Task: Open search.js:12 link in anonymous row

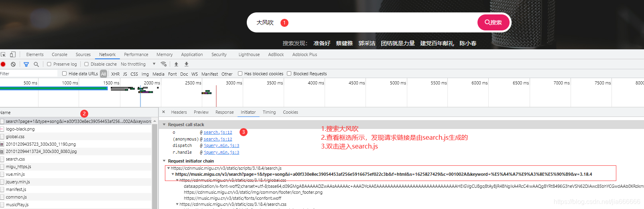Action: coord(218,139)
